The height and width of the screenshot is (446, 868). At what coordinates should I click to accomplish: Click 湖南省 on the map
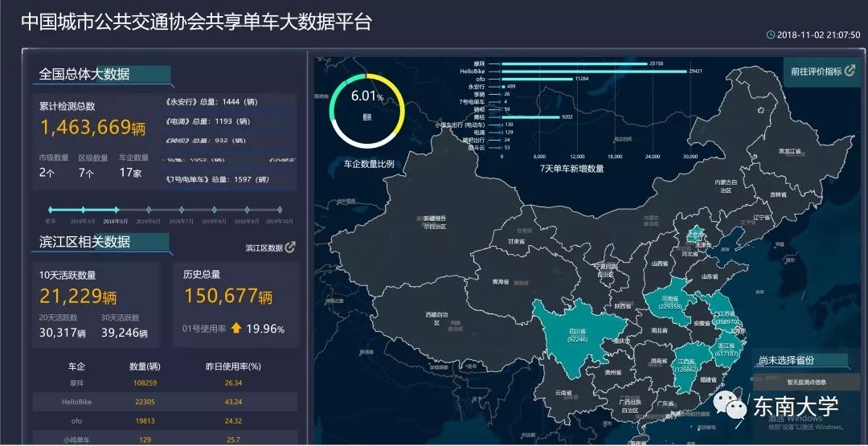(x=657, y=360)
